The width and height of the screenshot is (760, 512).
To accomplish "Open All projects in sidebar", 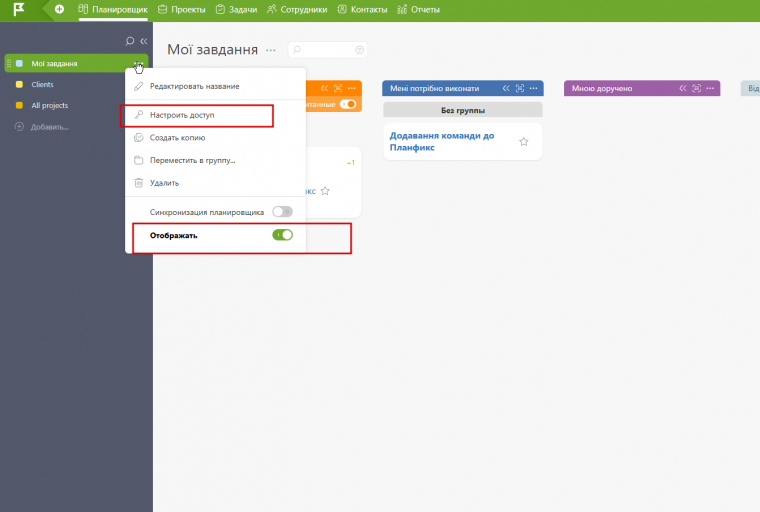I will point(49,105).
